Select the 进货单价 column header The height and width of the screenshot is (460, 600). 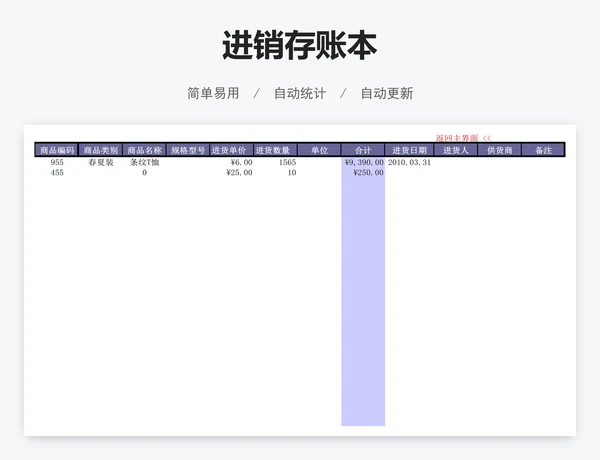[229, 150]
